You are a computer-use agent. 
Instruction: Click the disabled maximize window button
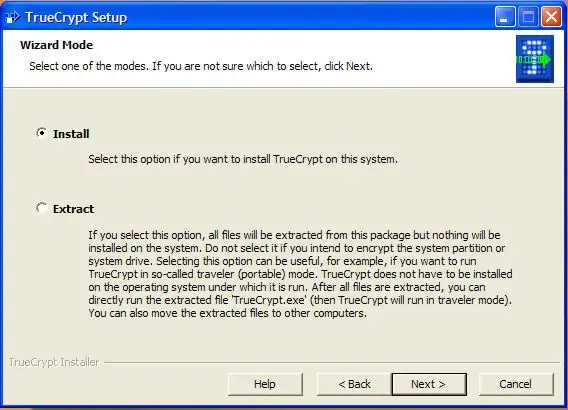coord(528,17)
